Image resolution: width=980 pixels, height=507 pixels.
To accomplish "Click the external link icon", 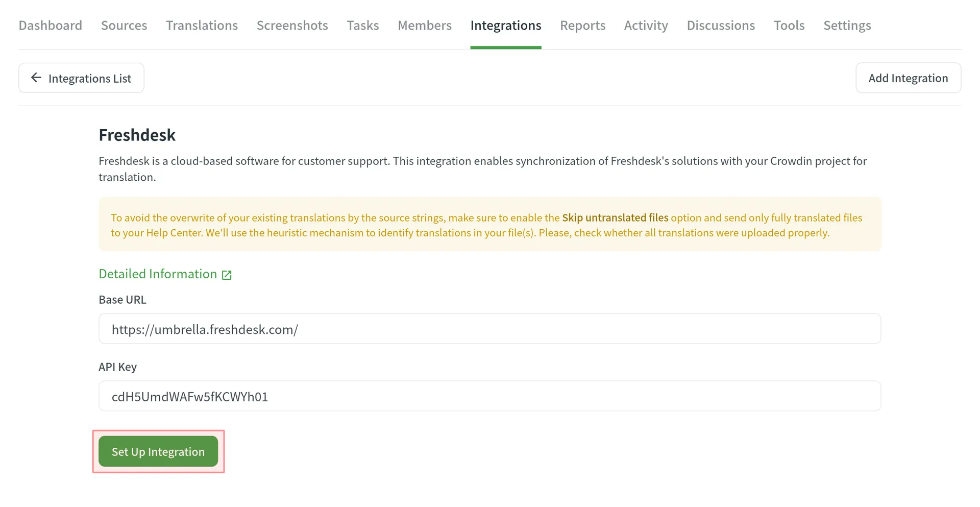I will click(x=227, y=275).
